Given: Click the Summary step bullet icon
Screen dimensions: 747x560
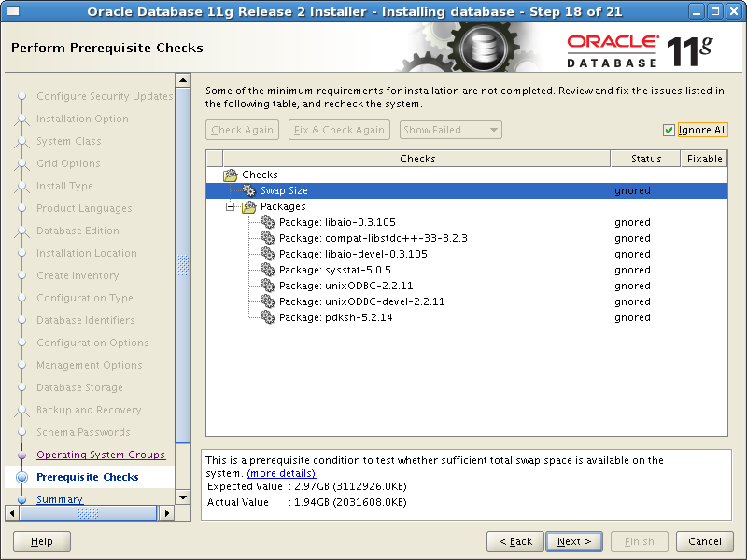Looking at the screenshot, I should (x=21, y=499).
